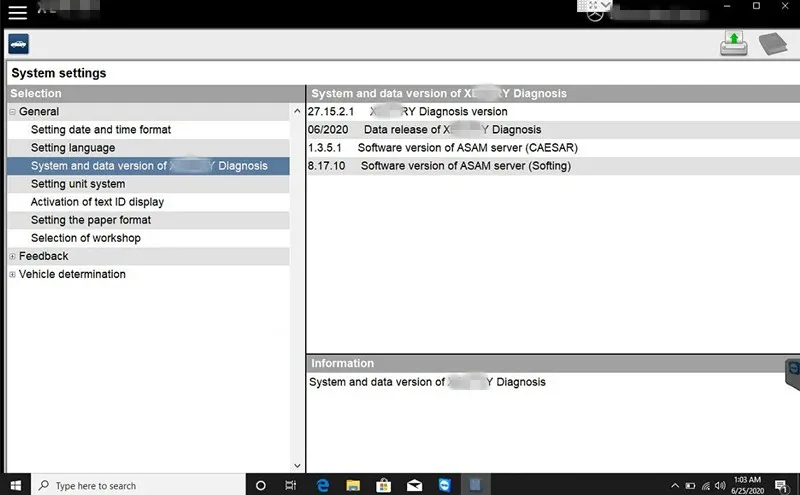Click the blue vehicle icon in the toolbar
800x495 pixels.
[x=18, y=44]
